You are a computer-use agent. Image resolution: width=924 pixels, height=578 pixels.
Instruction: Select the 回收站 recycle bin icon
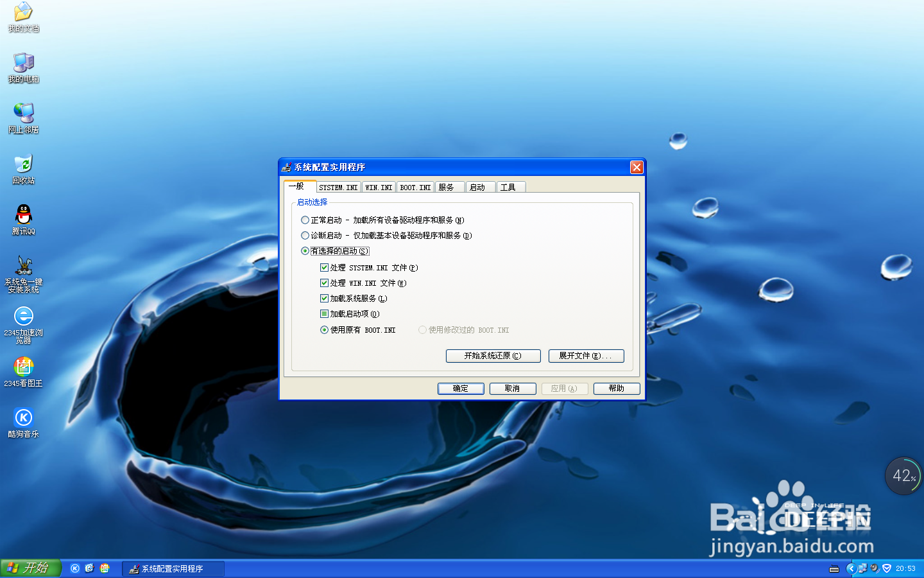24,169
